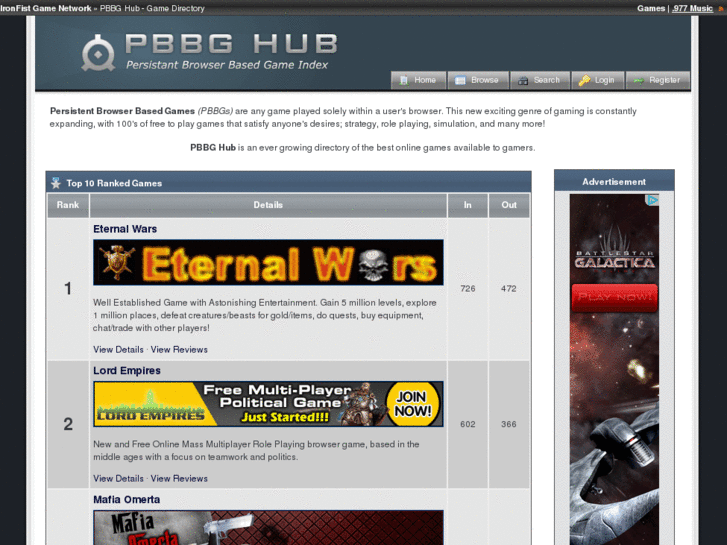View Details for Eternal Wars
This screenshot has height=545, width=727.
point(118,350)
